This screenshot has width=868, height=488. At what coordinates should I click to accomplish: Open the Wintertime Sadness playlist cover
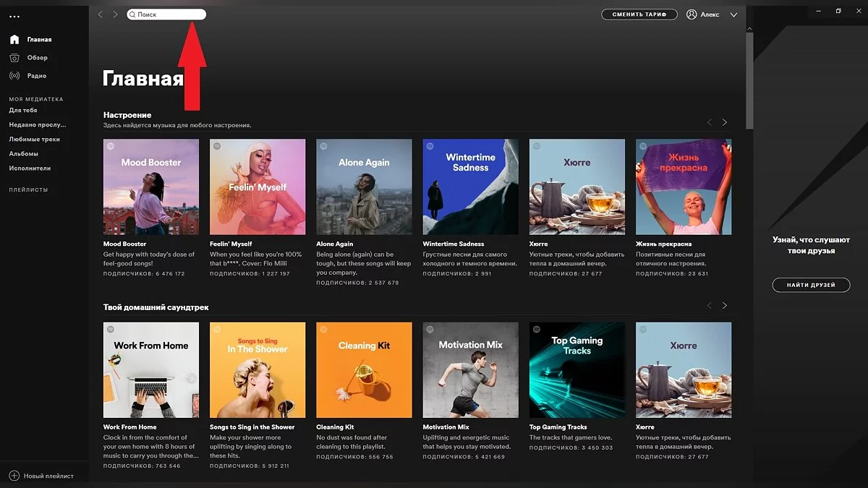[470, 187]
